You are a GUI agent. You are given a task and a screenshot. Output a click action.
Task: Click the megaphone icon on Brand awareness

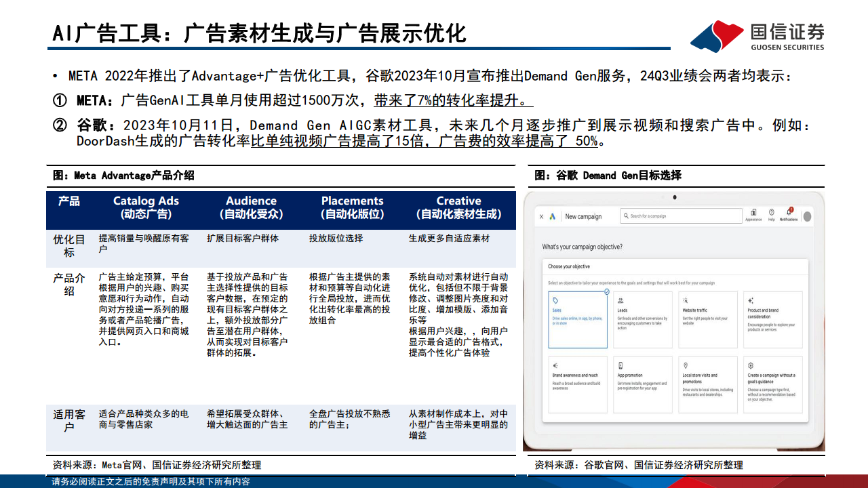pos(555,365)
